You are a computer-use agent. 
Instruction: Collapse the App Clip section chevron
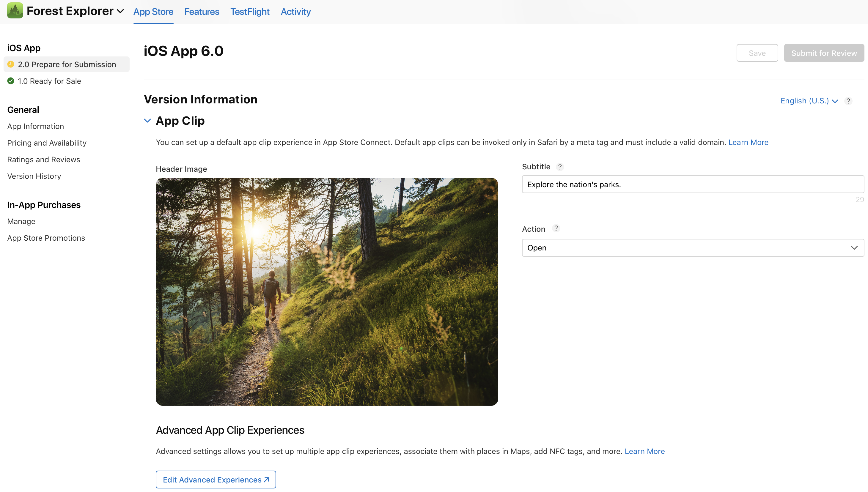(x=147, y=121)
